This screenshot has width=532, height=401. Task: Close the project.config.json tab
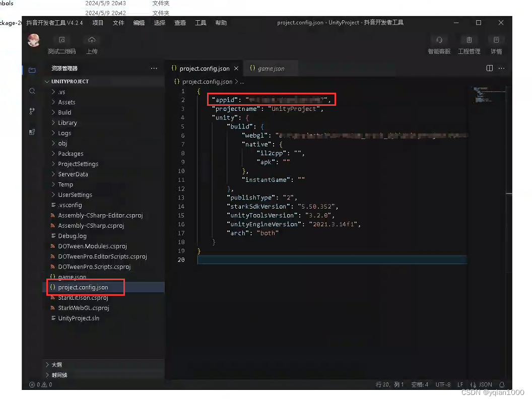coord(236,69)
